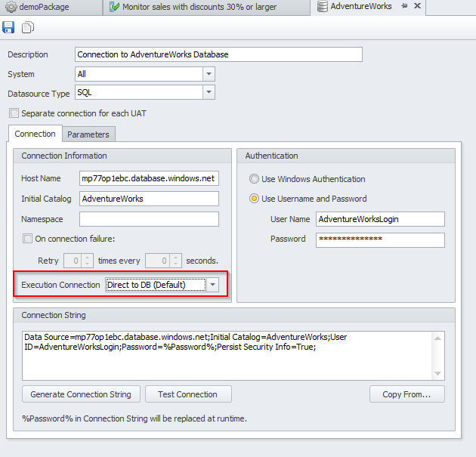This screenshot has height=457, width=476.
Task: Click the Retry times value box
Action: (73, 261)
